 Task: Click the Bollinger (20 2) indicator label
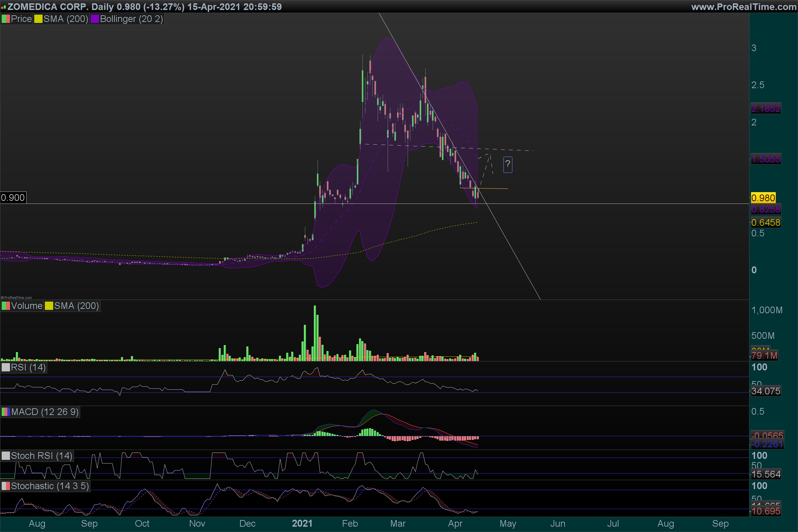coord(131,19)
